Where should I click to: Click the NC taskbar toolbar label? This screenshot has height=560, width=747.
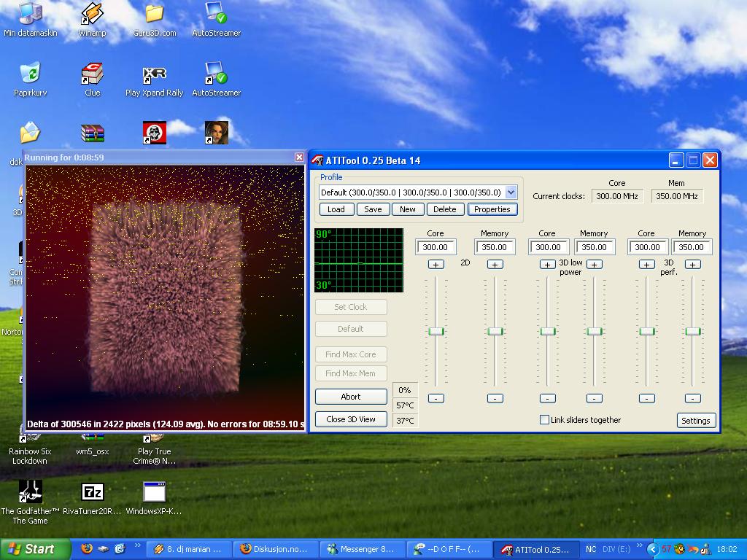pos(591,549)
